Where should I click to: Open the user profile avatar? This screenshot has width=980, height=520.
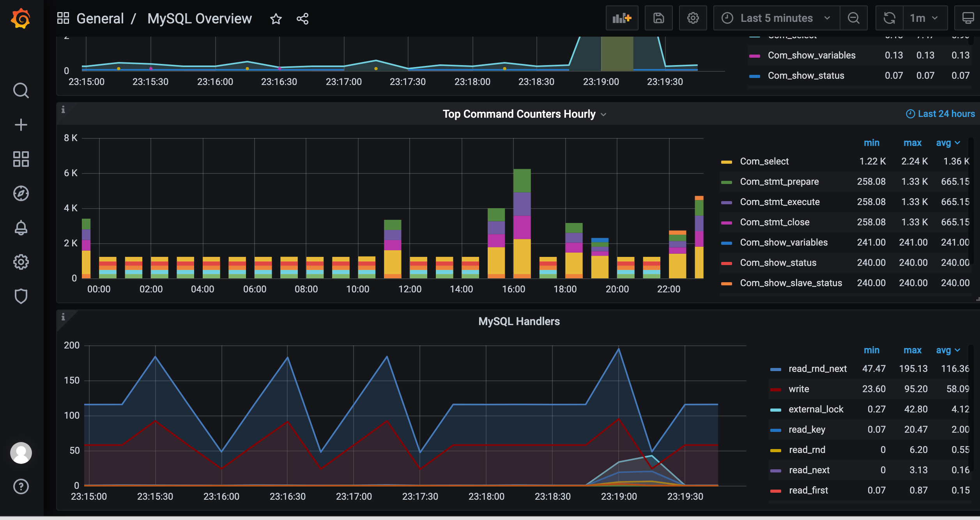[21, 453]
